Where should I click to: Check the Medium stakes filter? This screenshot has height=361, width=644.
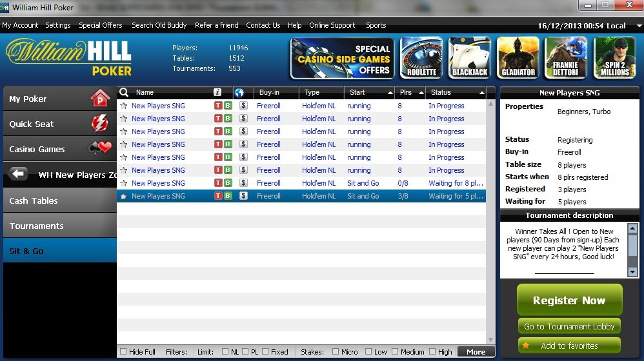395,351
